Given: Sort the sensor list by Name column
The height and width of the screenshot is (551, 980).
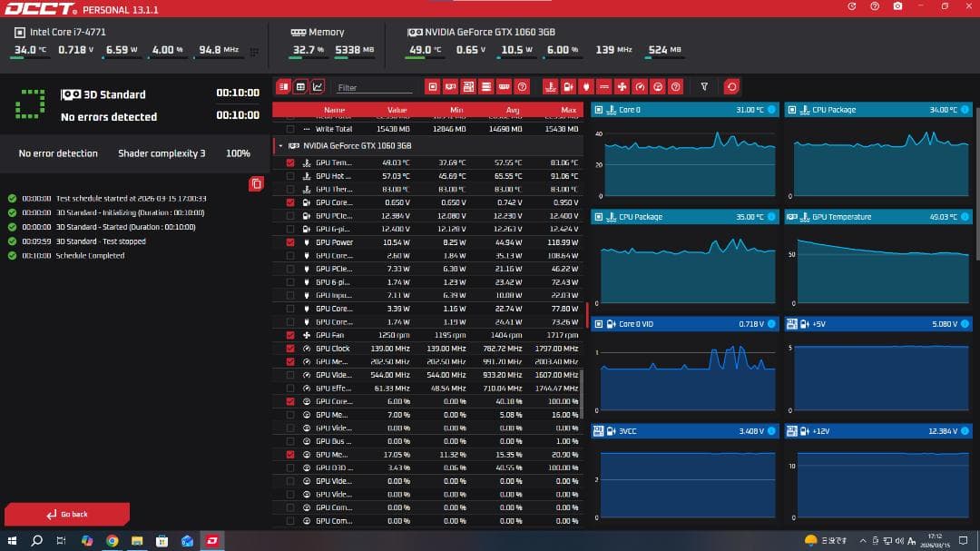Looking at the screenshot, I should (x=334, y=110).
